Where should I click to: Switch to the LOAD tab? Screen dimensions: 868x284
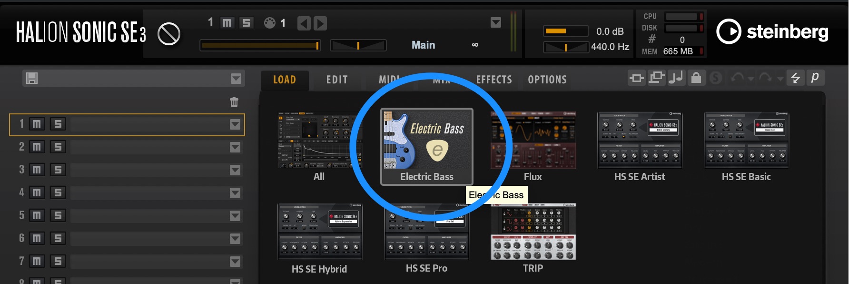point(285,80)
